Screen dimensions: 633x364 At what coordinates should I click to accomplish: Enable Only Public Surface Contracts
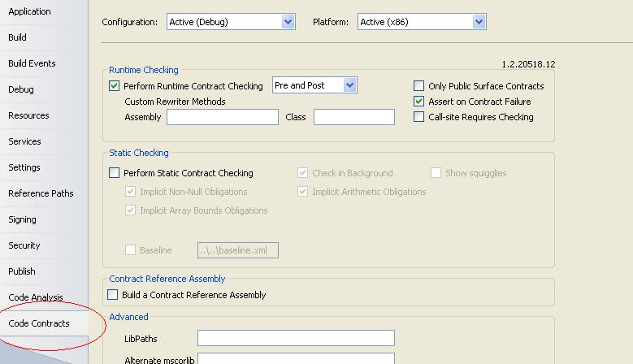pyautogui.click(x=419, y=86)
